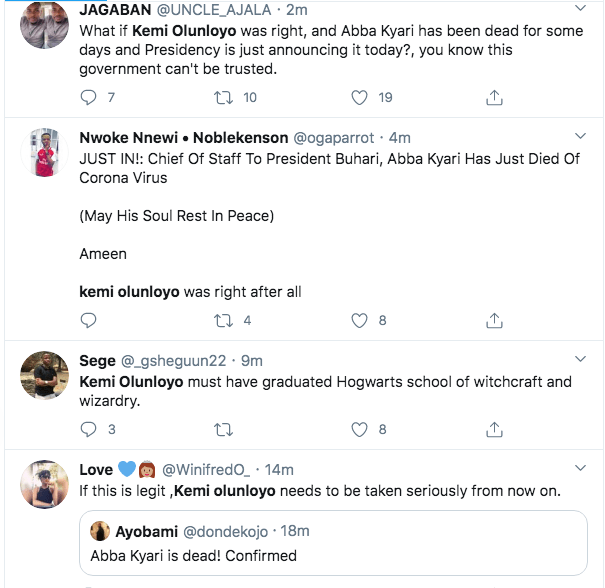
Task: Reply to Nwoke Nnewi's tweet
Action: tap(88, 321)
